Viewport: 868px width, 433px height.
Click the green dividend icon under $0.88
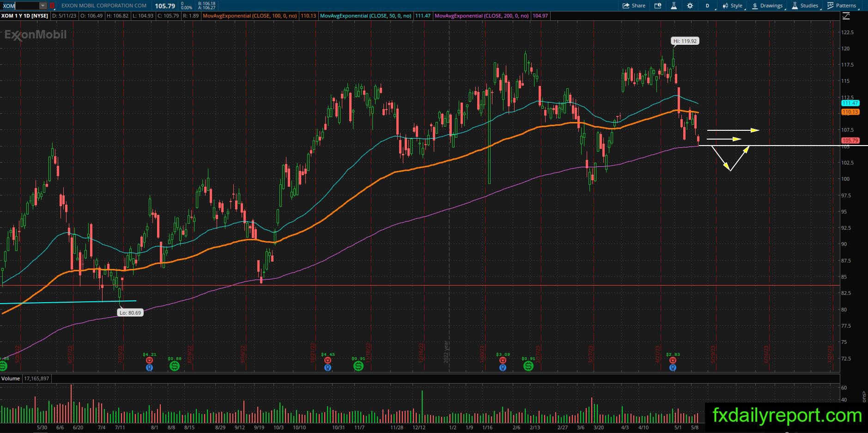(175, 366)
